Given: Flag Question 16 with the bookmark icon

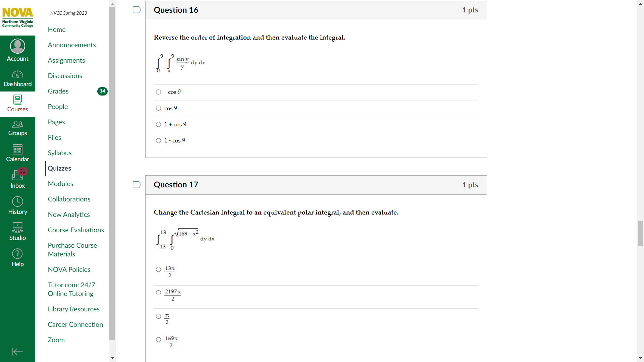Looking at the screenshot, I should pyautogui.click(x=137, y=10).
